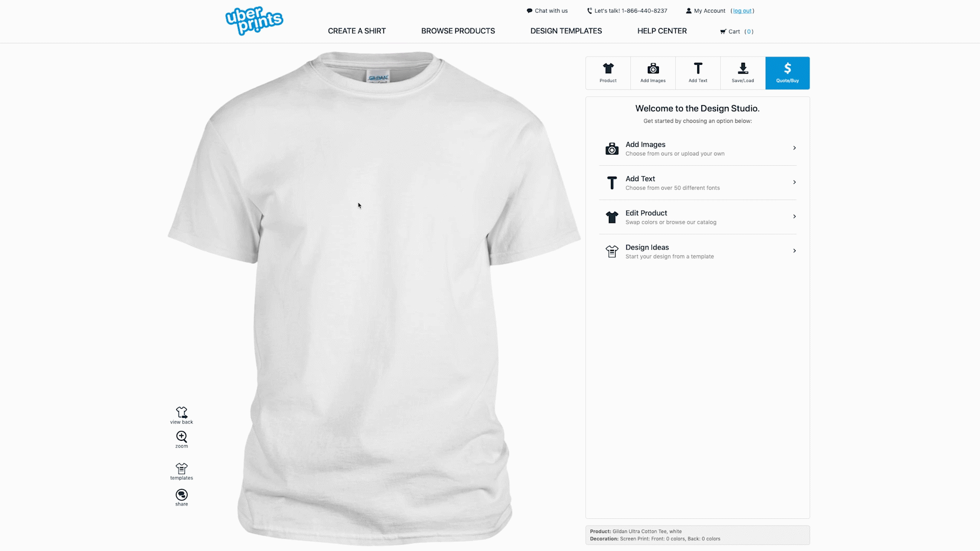Screen dimensions: 980x551
Task: Click CREATE A SHIRT tab
Action: (x=357, y=30)
